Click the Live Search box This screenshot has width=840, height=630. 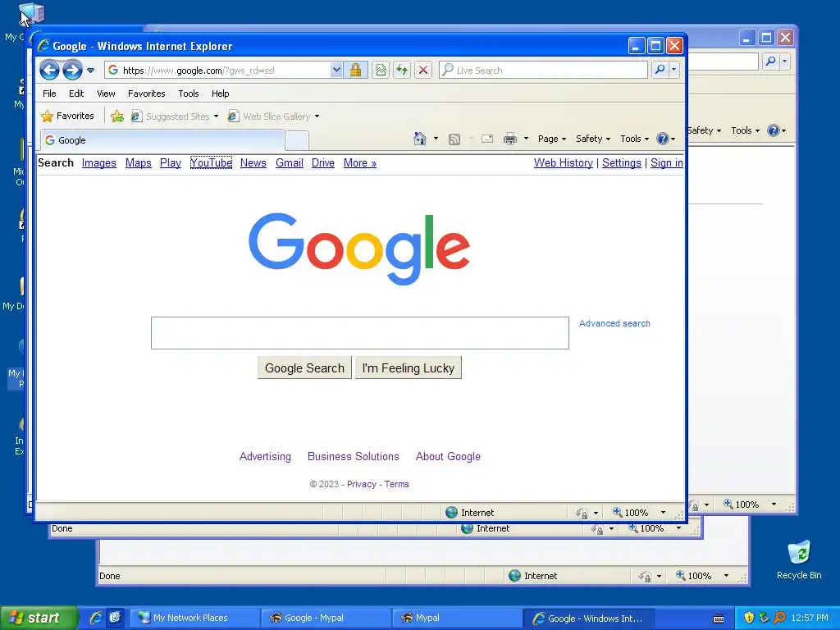coord(543,71)
